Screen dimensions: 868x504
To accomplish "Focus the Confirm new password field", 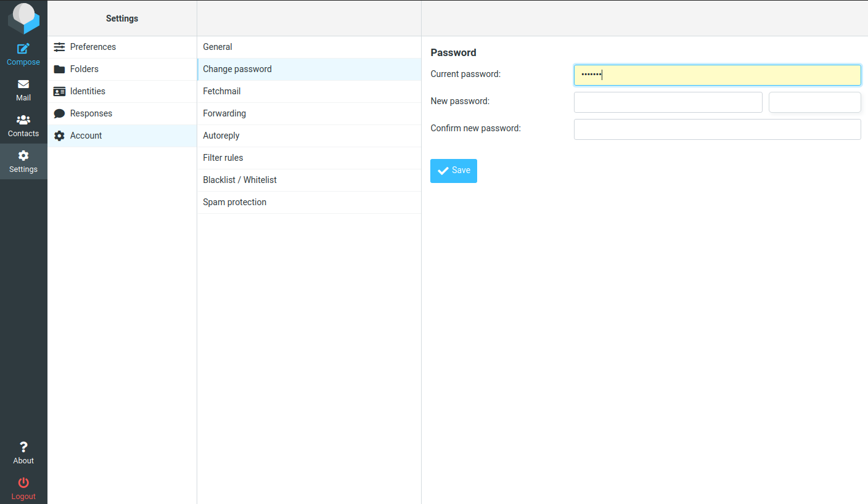I will click(x=717, y=129).
